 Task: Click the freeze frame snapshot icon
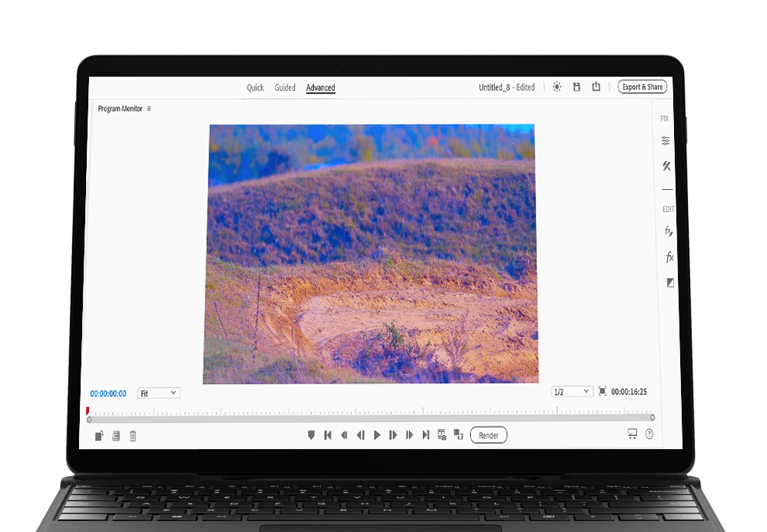coord(442,434)
